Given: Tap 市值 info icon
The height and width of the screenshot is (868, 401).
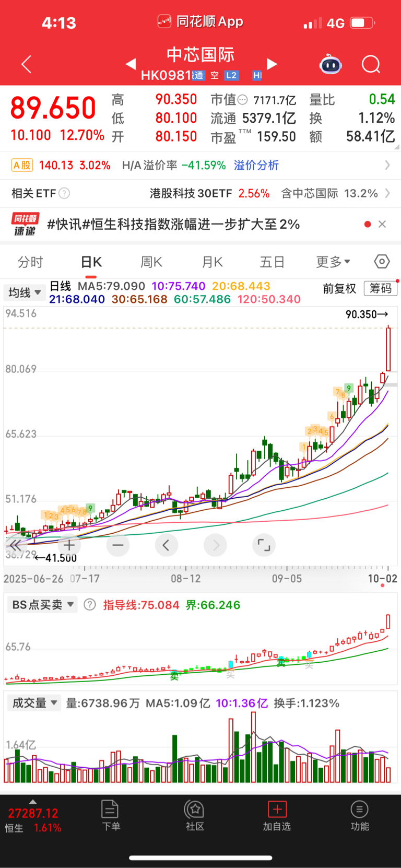Looking at the screenshot, I should [x=243, y=99].
